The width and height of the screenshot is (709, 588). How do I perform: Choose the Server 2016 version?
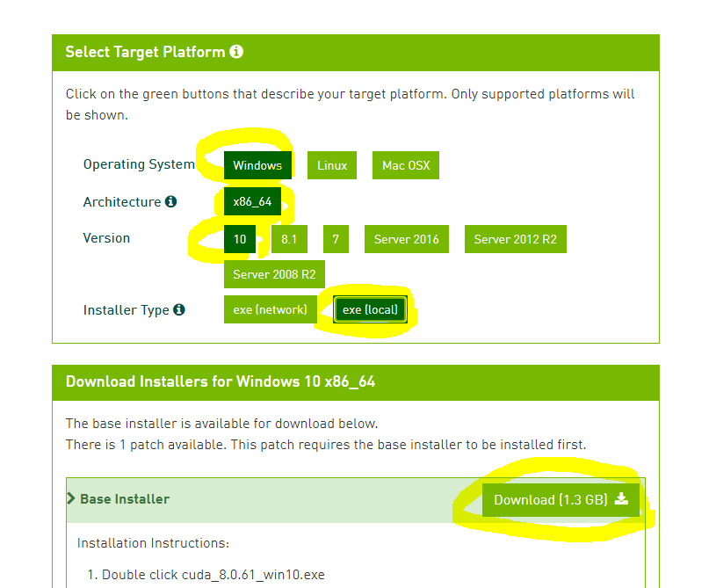[407, 239]
